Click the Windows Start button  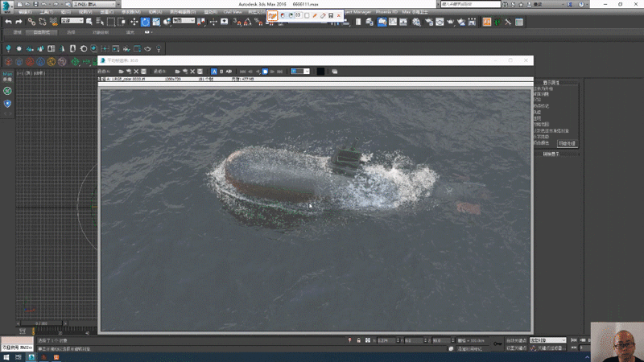[x=6, y=357]
